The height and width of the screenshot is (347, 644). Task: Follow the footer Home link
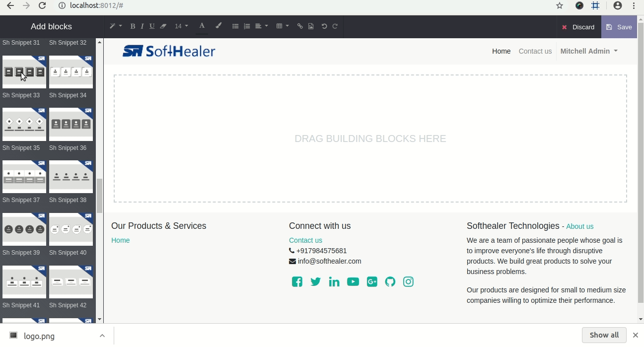(x=120, y=240)
